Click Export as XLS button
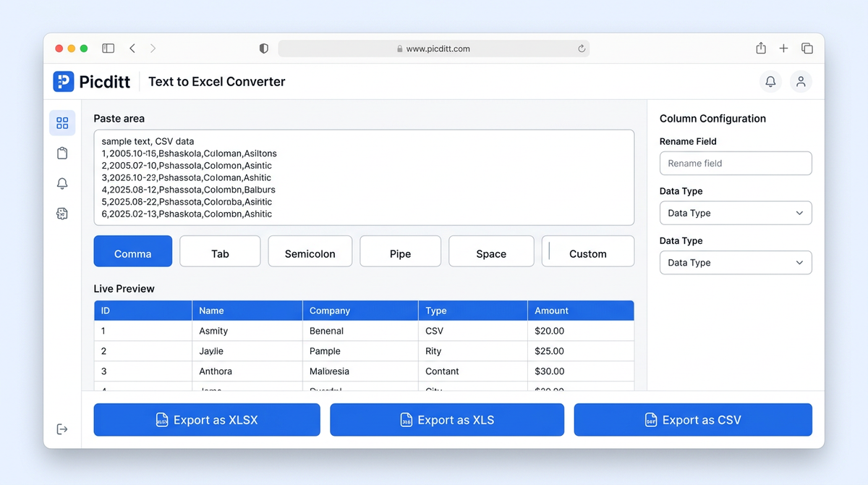Viewport: 868px width, 485px height. (x=447, y=420)
